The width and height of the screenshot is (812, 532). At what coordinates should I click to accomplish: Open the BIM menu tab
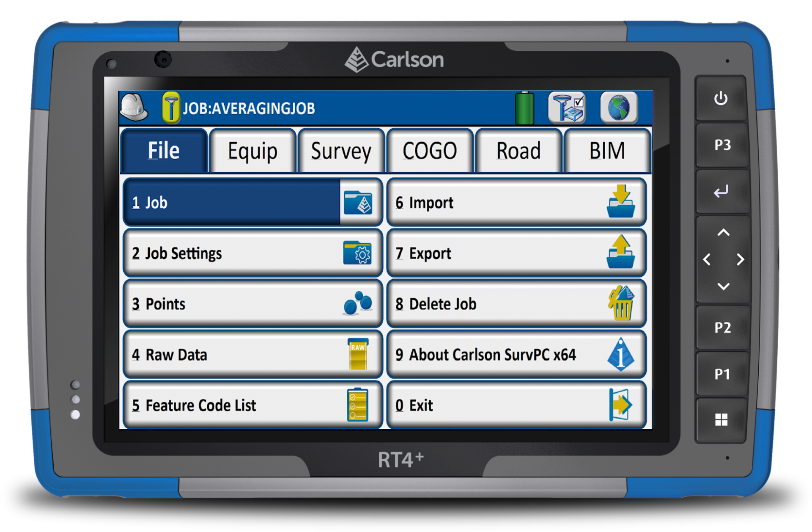[x=608, y=151]
